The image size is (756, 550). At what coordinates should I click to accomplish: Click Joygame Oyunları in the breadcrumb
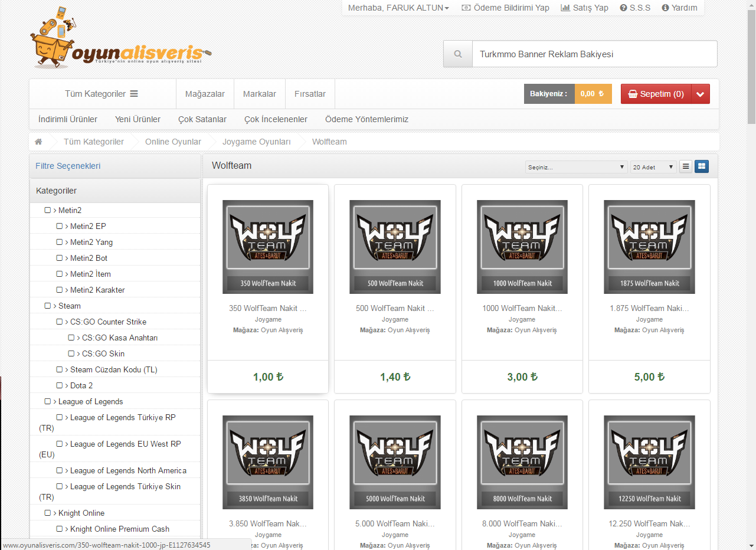coord(256,142)
